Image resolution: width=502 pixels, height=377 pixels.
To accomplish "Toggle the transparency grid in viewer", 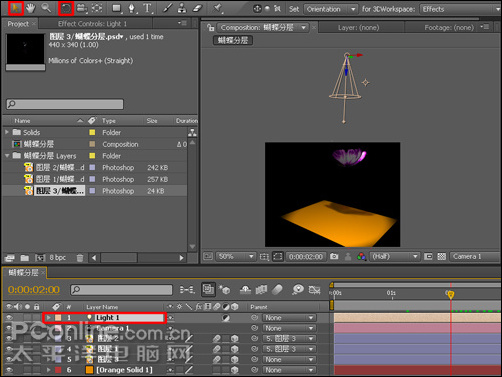I will pyautogui.click(x=441, y=256).
